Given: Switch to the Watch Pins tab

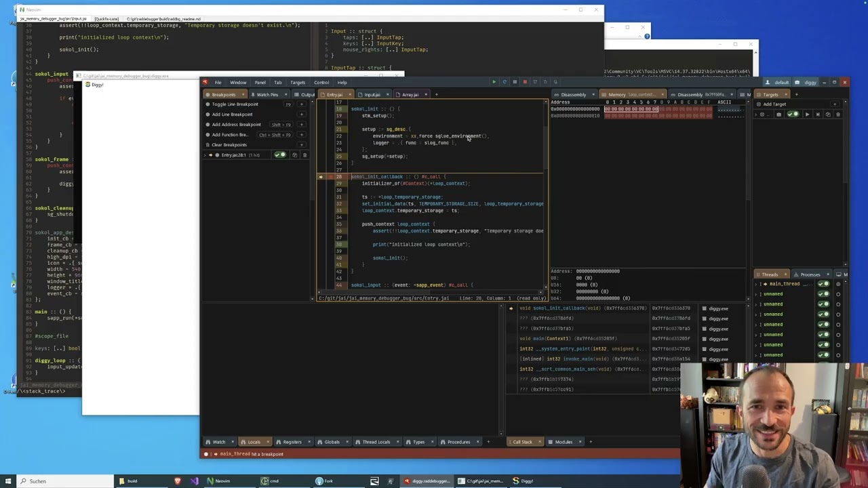Looking at the screenshot, I should point(267,95).
